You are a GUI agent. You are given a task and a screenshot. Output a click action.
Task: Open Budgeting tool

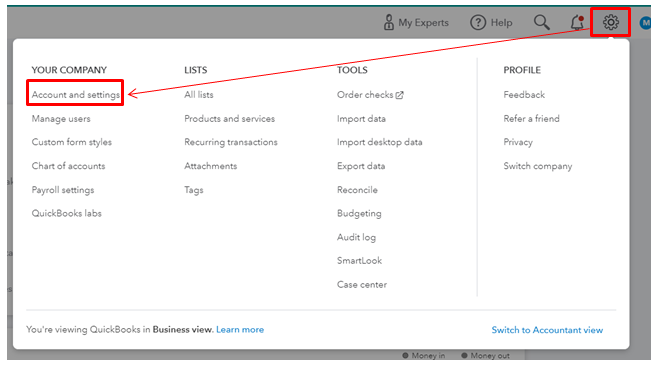[x=359, y=213]
